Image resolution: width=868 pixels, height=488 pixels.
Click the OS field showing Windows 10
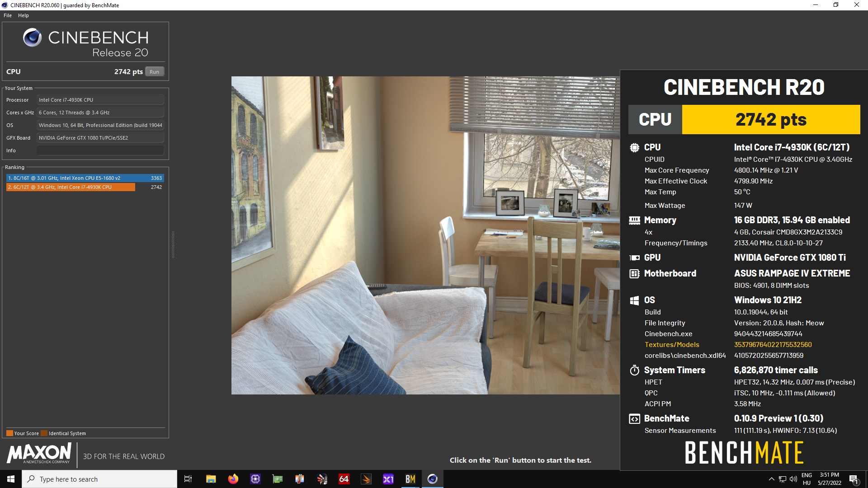tap(100, 125)
